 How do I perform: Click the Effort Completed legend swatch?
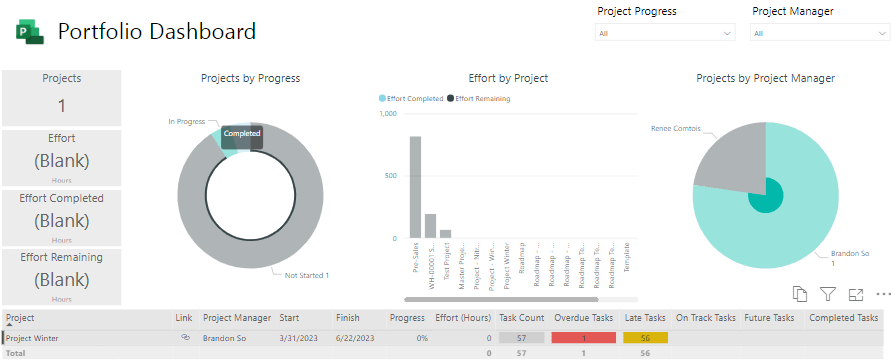[x=382, y=99]
